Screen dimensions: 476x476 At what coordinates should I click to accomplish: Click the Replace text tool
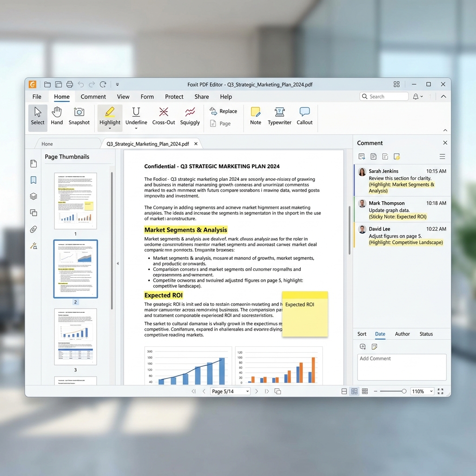pyautogui.click(x=223, y=111)
